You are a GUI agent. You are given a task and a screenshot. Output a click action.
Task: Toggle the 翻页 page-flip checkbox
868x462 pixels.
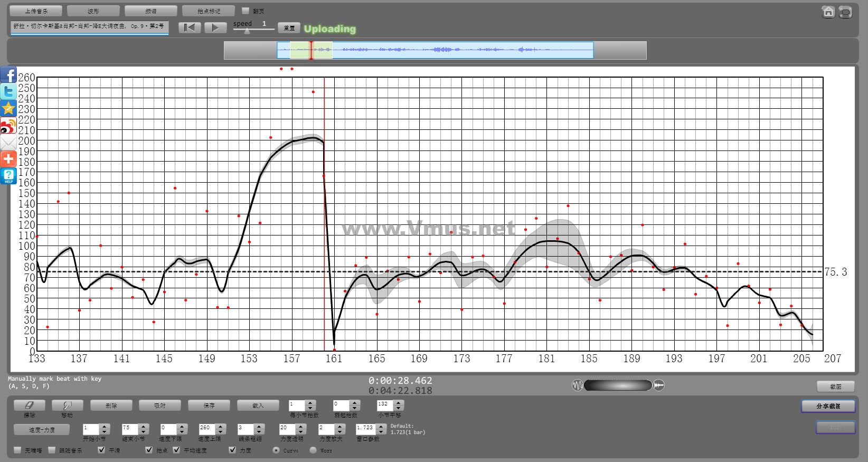coord(246,11)
